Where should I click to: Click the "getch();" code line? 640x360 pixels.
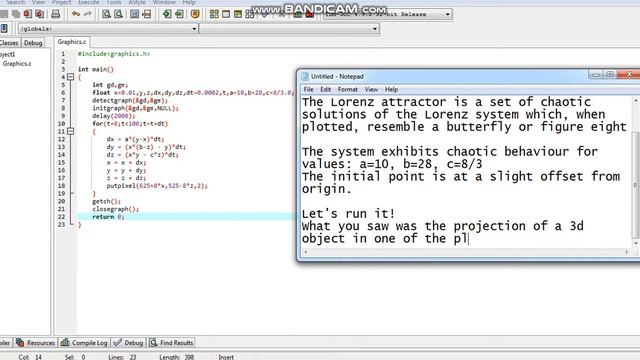click(x=107, y=201)
